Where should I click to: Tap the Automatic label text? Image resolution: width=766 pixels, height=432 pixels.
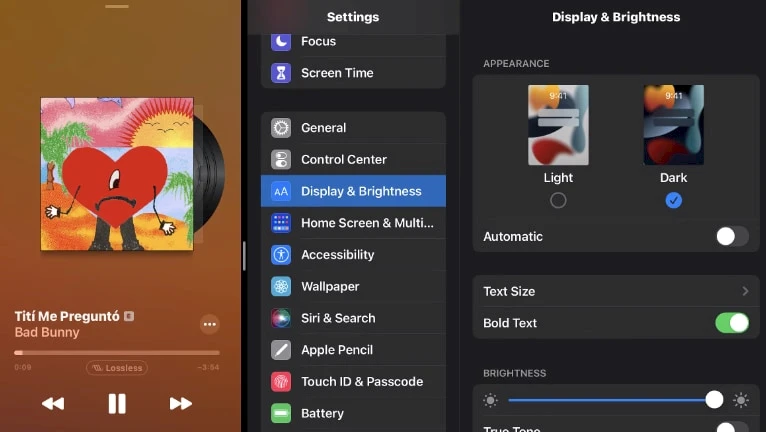pyautogui.click(x=513, y=237)
